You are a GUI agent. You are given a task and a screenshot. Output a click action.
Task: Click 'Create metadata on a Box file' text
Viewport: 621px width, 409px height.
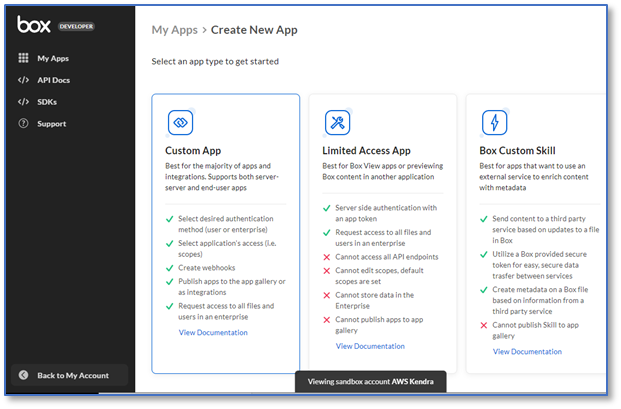[540, 300]
